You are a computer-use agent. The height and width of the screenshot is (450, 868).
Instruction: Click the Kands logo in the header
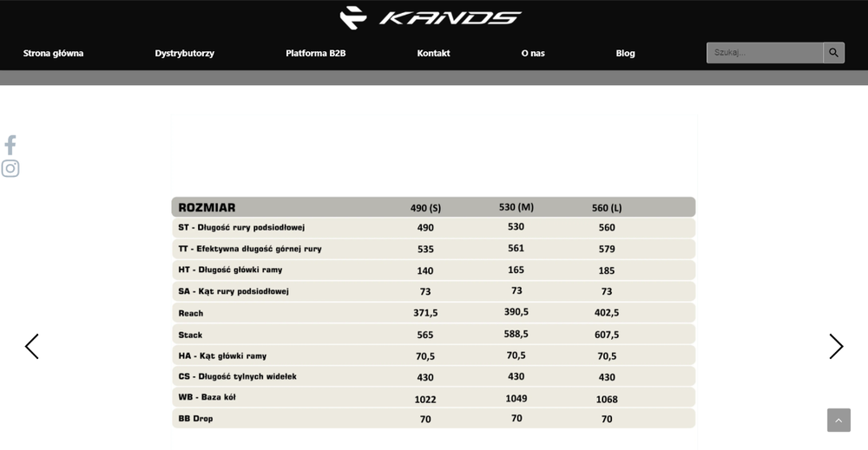point(430,17)
